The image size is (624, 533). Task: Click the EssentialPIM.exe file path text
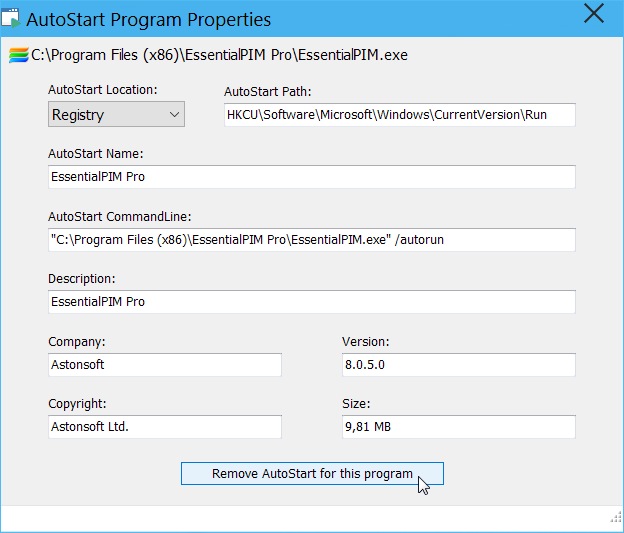(219, 55)
